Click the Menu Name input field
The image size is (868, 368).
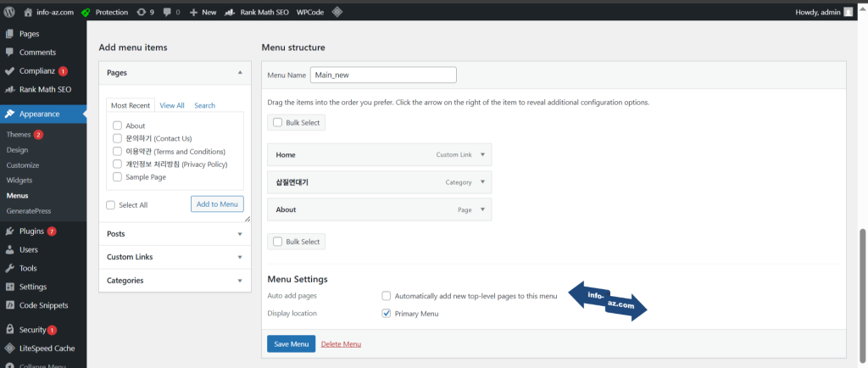(x=383, y=75)
